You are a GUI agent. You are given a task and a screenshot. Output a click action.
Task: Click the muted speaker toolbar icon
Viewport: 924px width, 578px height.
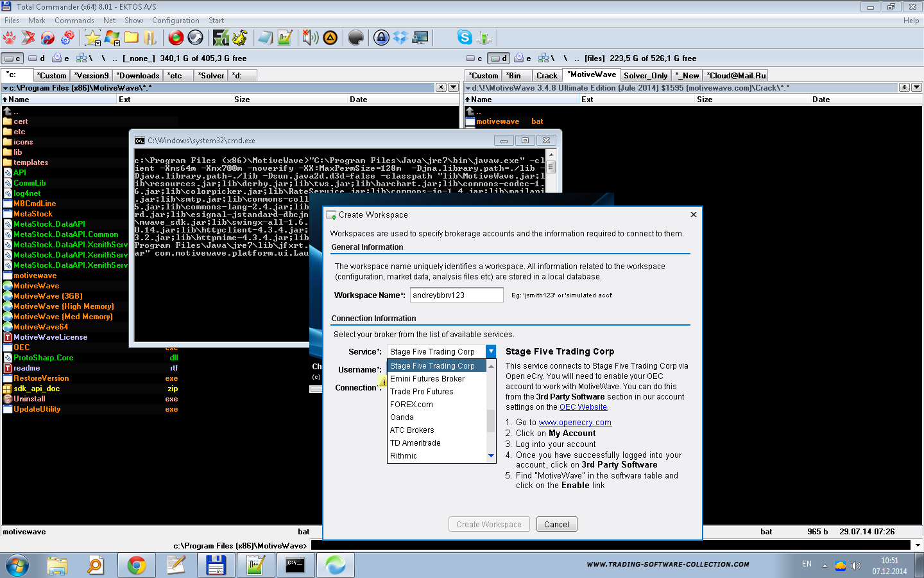click(310, 38)
